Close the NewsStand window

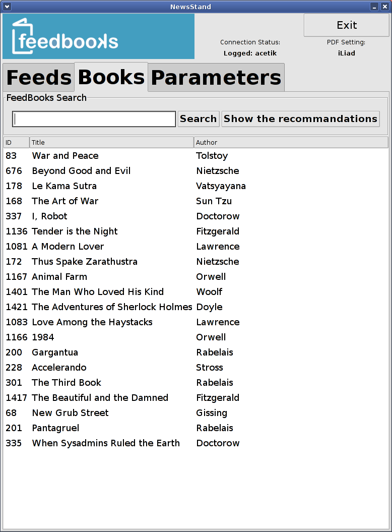click(384, 7)
